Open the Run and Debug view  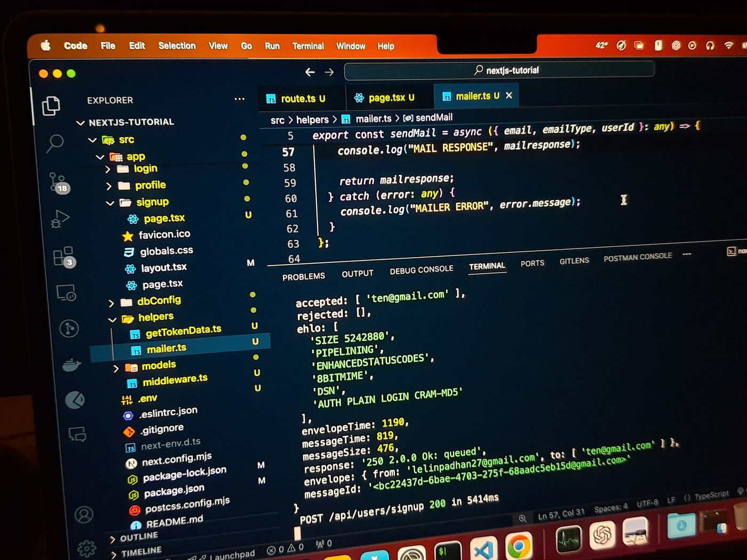pos(60,219)
